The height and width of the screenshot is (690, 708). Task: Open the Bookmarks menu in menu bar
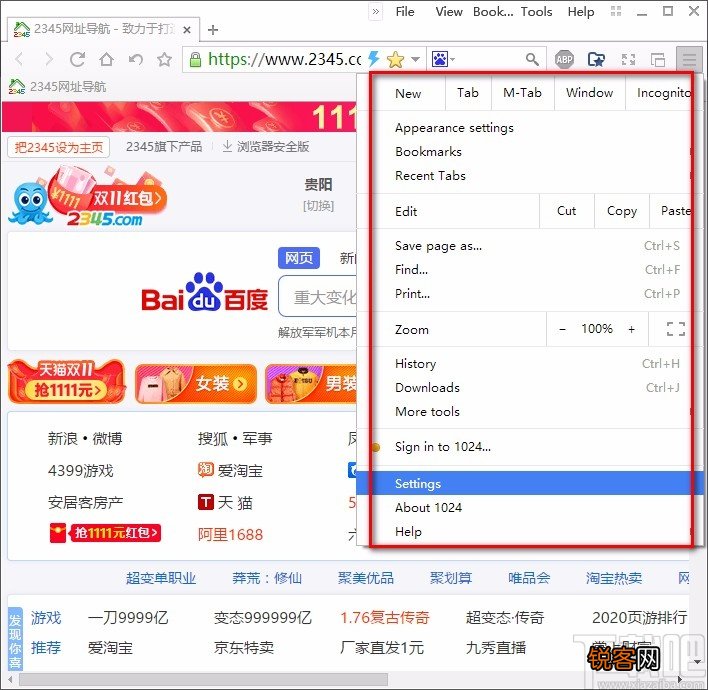pos(493,12)
